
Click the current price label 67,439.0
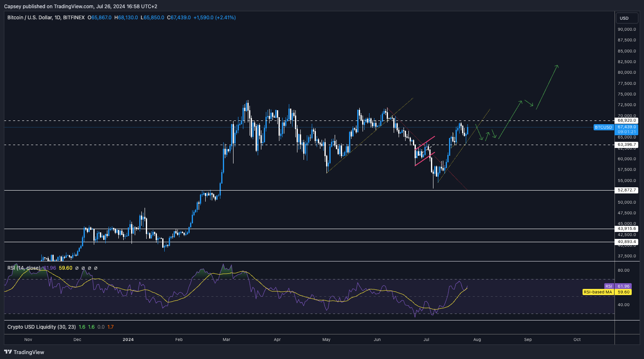coord(627,127)
